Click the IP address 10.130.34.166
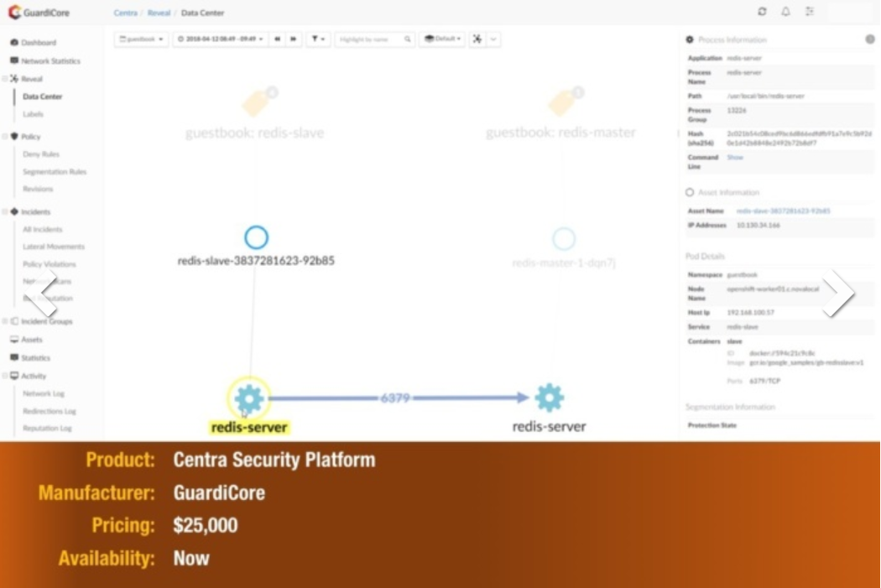This screenshot has height=588, width=881. tap(758, 225)
